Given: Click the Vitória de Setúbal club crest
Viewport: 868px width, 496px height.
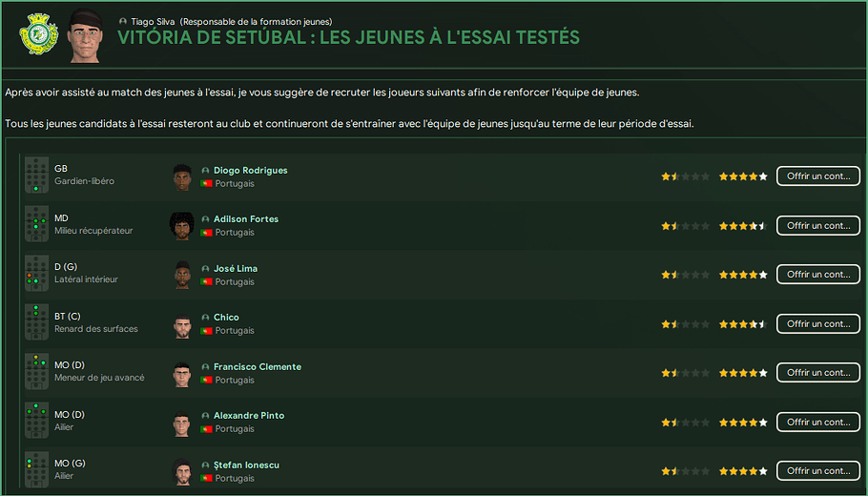Looking at the screenshot, I should coord(38,34).
